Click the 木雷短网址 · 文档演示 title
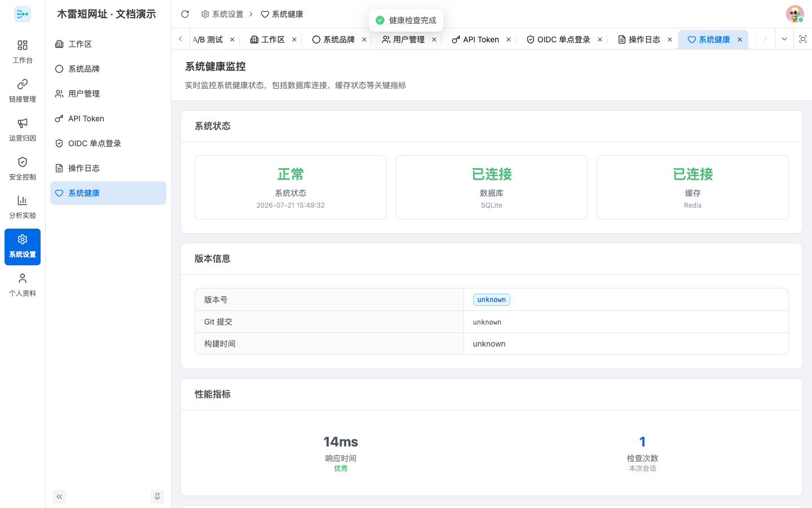 pos(107,14)
